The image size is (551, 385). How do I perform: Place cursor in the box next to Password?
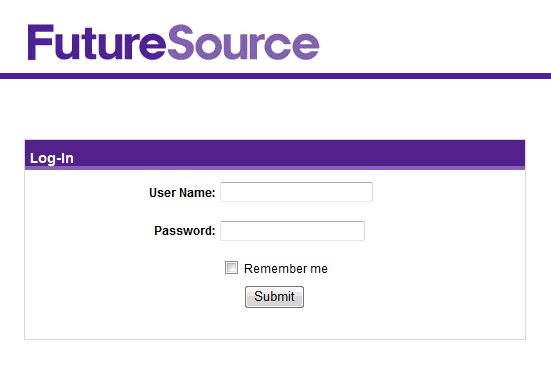[292, 231]
